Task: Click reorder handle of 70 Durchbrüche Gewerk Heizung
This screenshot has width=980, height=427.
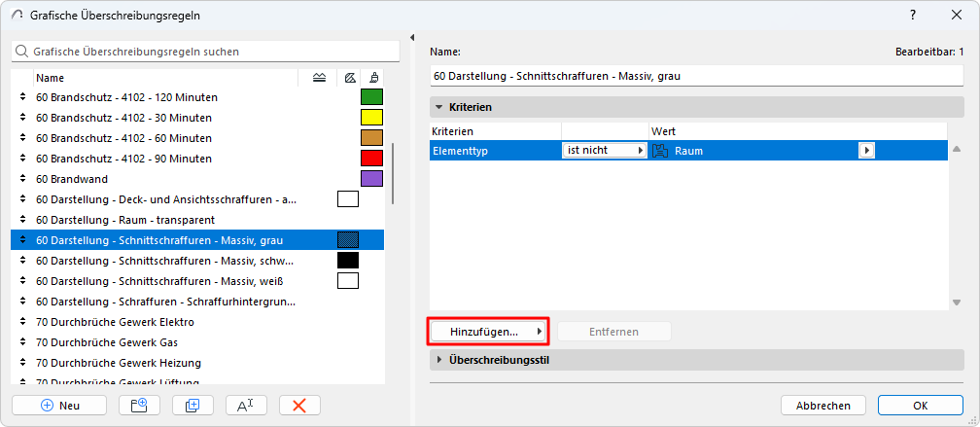Action: click(x=23, y=363)
